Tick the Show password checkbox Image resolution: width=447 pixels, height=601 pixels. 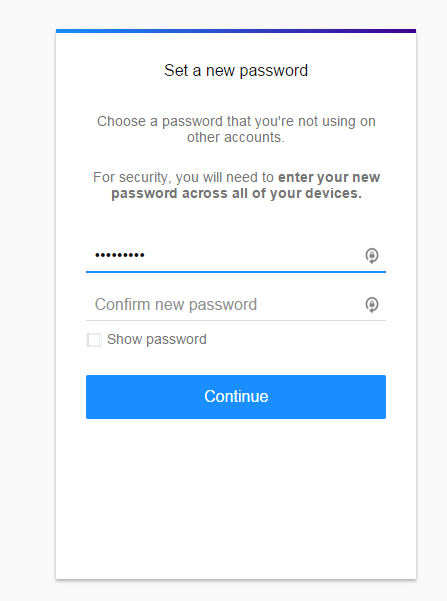94,340
